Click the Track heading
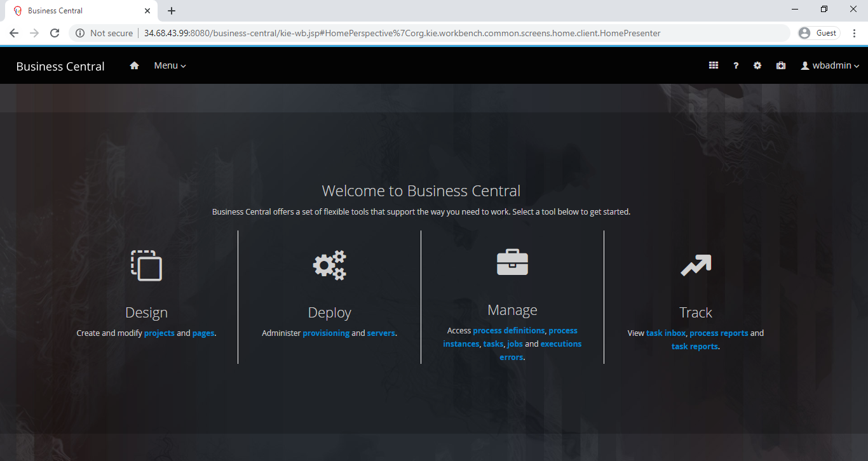 click(696, 312)
